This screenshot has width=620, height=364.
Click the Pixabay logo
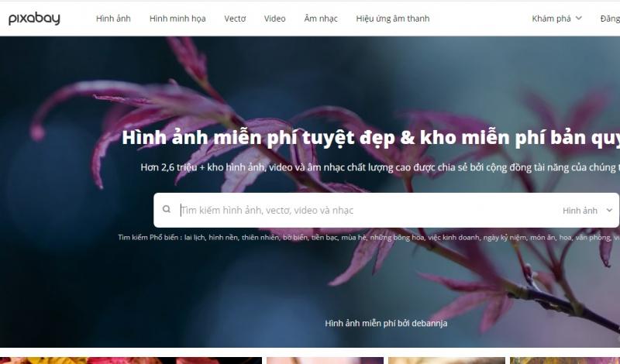pyautogui.click(x=34, y=18)
